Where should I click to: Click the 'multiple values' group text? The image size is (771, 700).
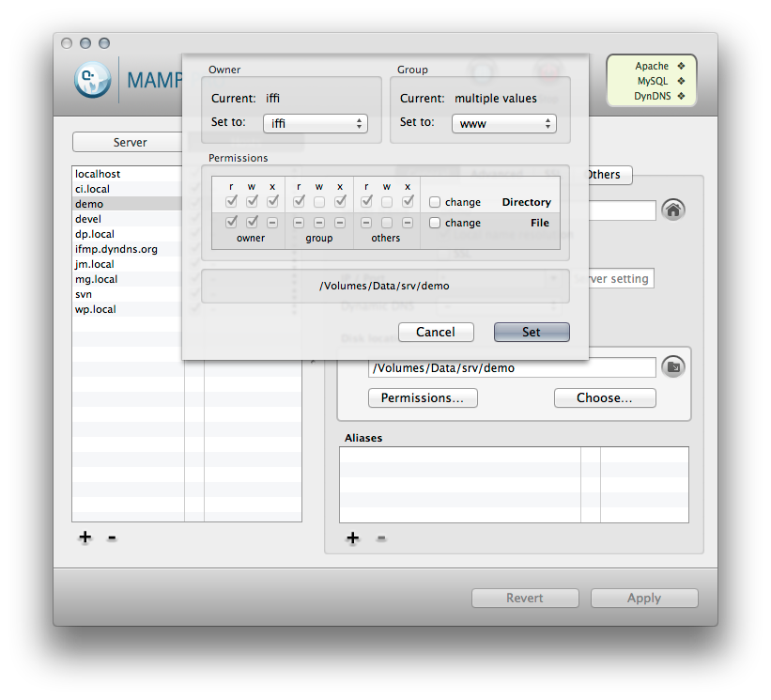[x=496, y=99]
